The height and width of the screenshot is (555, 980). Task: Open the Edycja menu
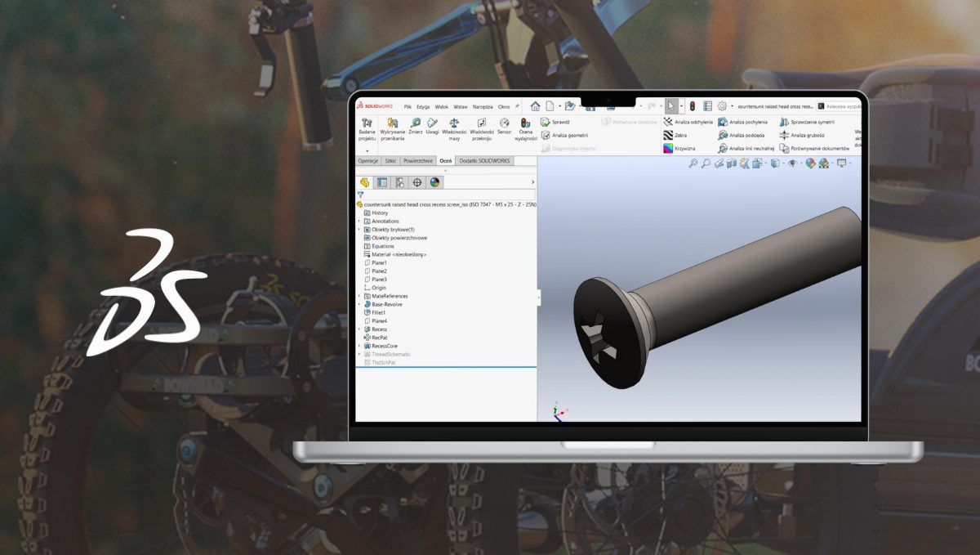pos(423,106)
